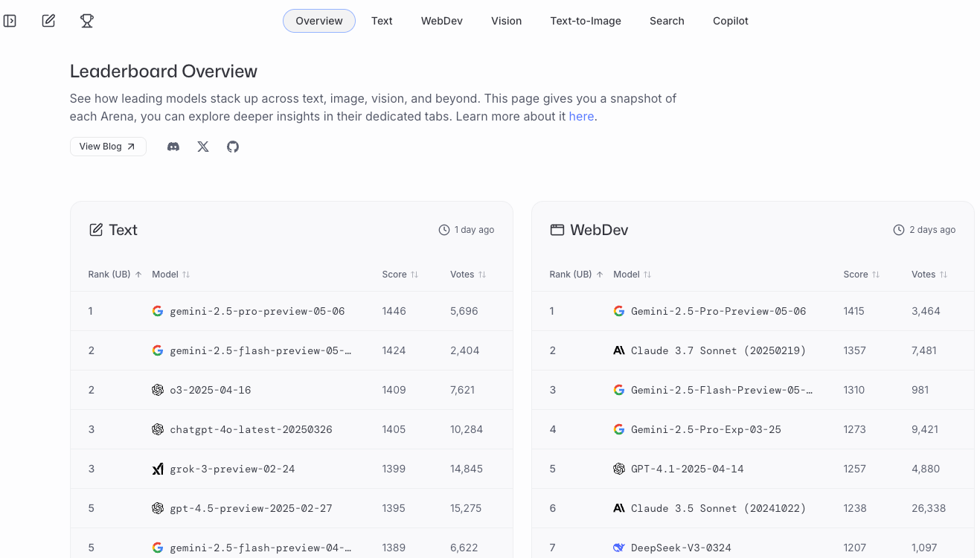
Task: Sort Text table by Score column
Action: (400, 275)
